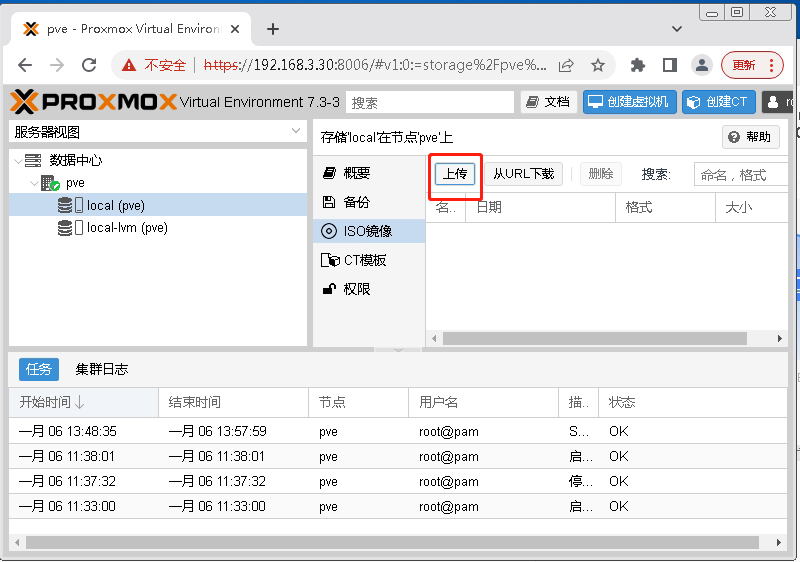Screen dimensions: 800x562
Task: Click the share page icon in address bar
Action: tap(566, 65)
